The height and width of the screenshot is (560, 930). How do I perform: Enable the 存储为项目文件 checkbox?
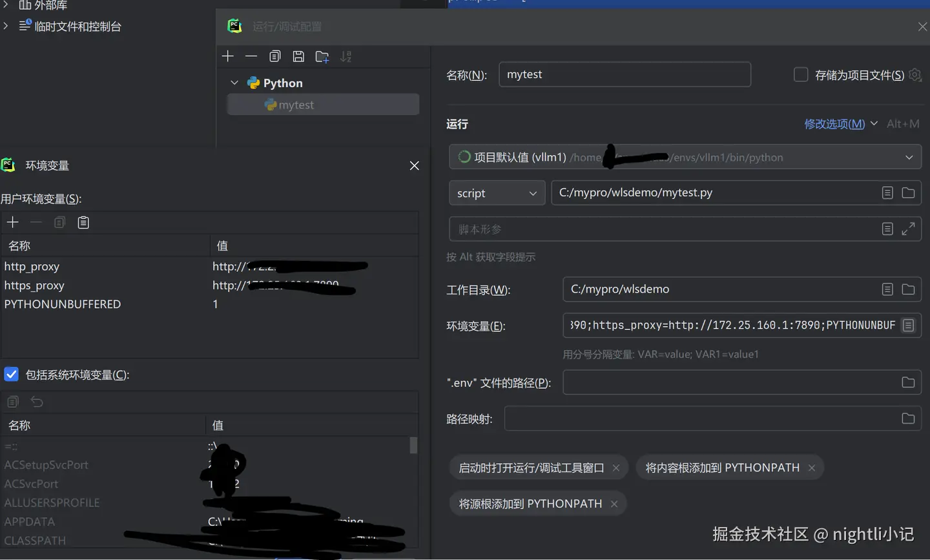(x=800, y=74)
